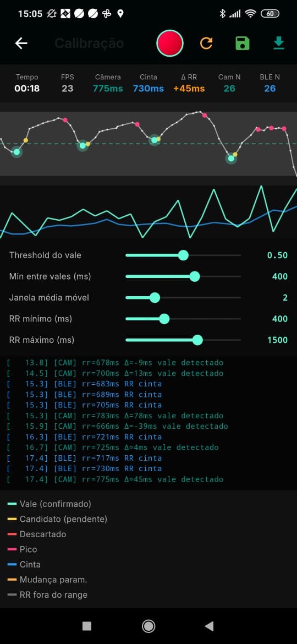Tap the Android back triangle button

209,626
